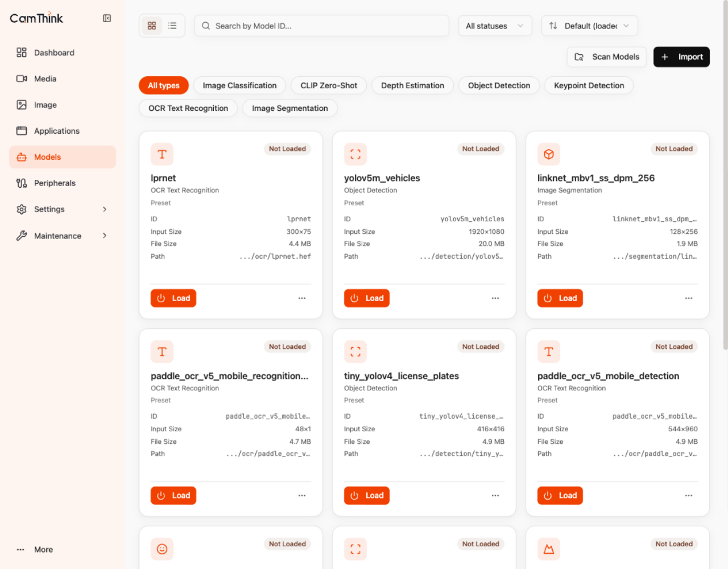Switch to grid view layout
The image size is (728, 569).
click(x=152, y=26)
